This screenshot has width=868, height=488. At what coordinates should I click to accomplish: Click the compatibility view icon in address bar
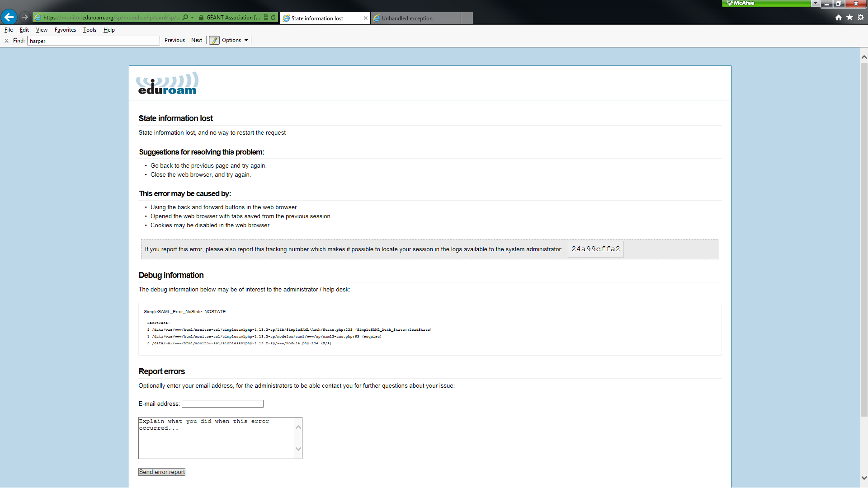point(266,18)
